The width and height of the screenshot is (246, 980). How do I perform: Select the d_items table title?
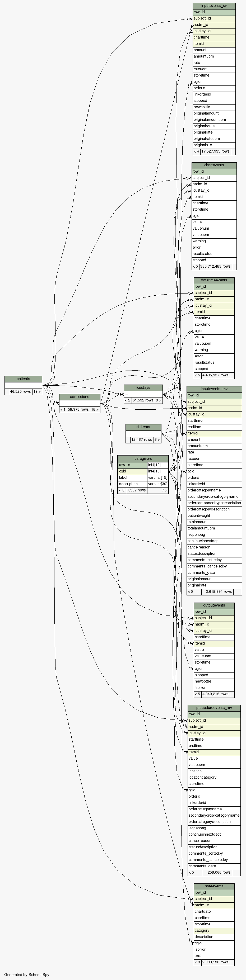pyautogui.click(x=143, y=427)
